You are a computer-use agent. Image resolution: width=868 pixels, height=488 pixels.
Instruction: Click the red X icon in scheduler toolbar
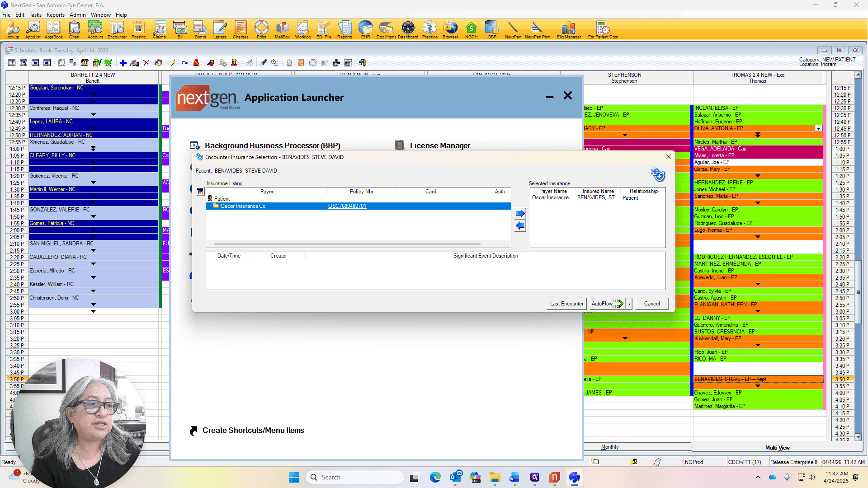[146, 63]
